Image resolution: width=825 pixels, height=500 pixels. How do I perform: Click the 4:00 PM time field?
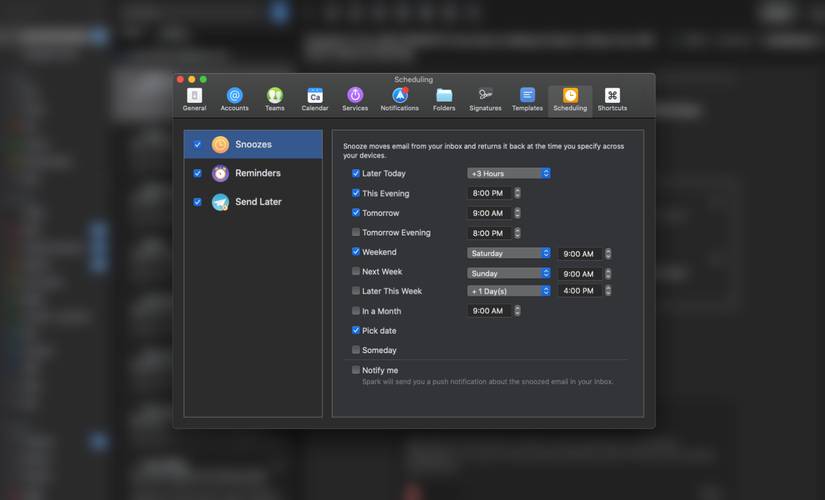point(580,291)
